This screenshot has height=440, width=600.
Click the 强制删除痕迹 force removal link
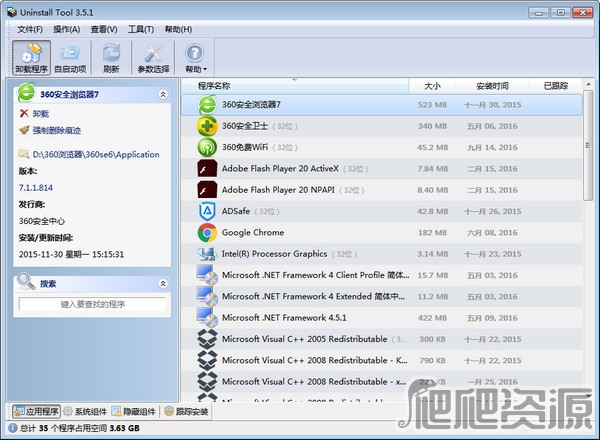tap(57, 130)
